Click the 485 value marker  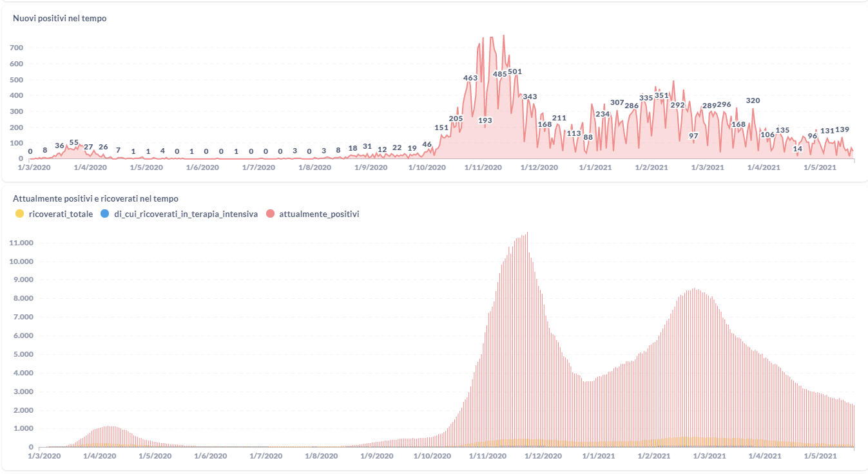coord(499,74)
